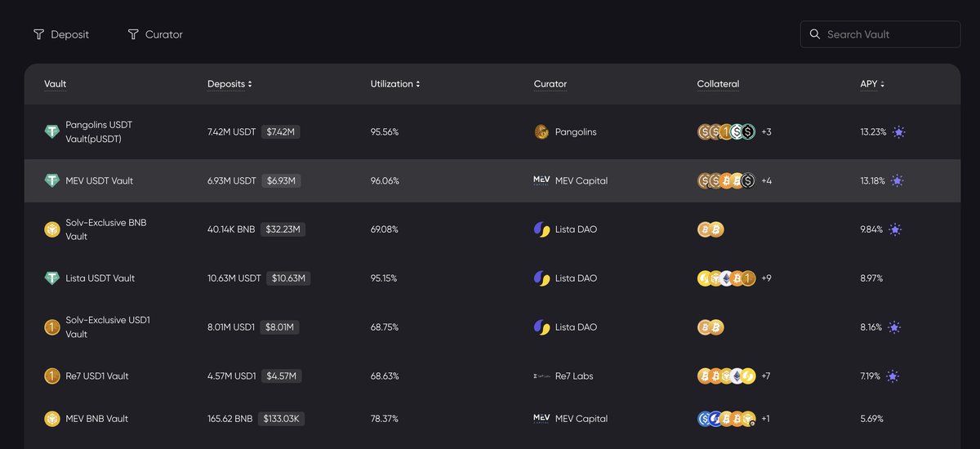This screenshot has height=449, width=980.
Task: Sort table by APY column
Action: coord(871,84)
